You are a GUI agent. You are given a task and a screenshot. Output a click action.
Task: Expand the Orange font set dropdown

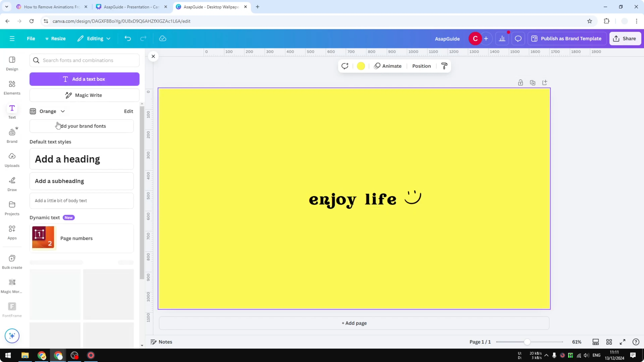(63, 111)
